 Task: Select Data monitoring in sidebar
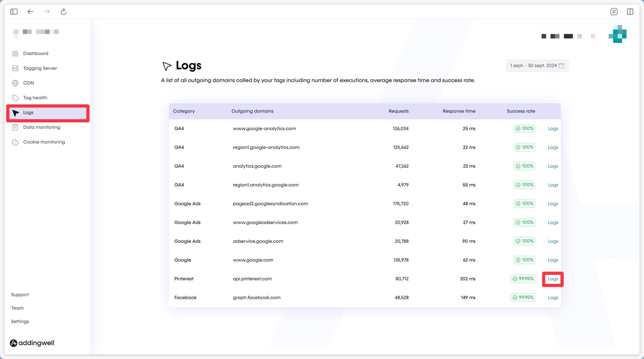(42, 127)
